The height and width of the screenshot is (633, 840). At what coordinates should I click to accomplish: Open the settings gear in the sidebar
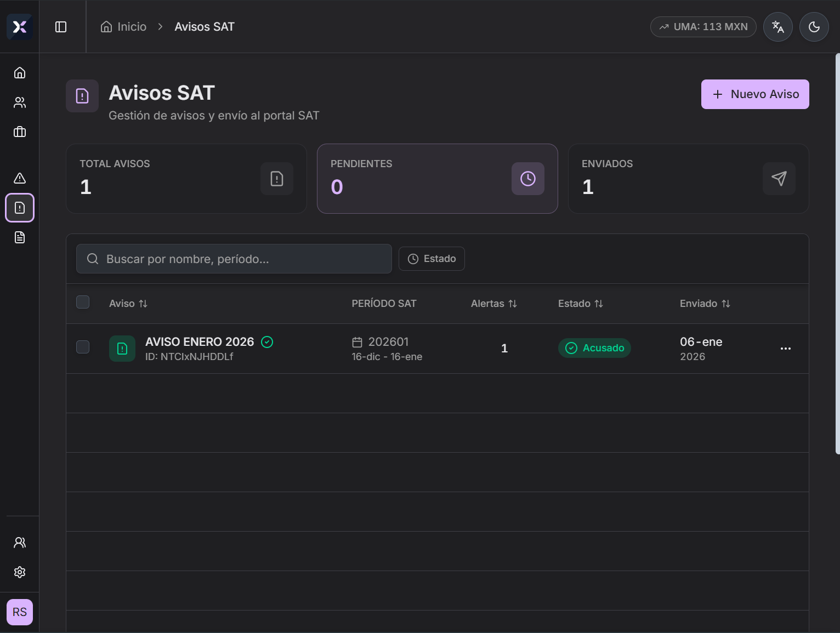pos(20,572)
